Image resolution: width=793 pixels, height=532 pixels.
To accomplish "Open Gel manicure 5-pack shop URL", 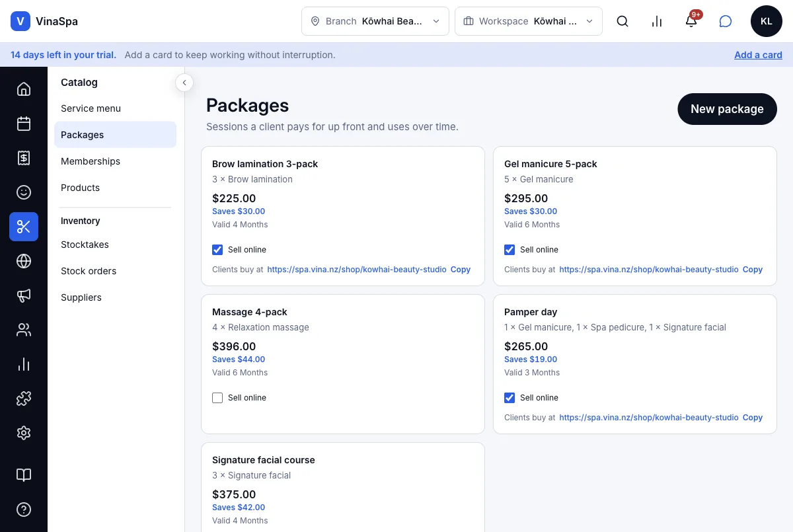I will pyautogui.click(x=649, y=270).
